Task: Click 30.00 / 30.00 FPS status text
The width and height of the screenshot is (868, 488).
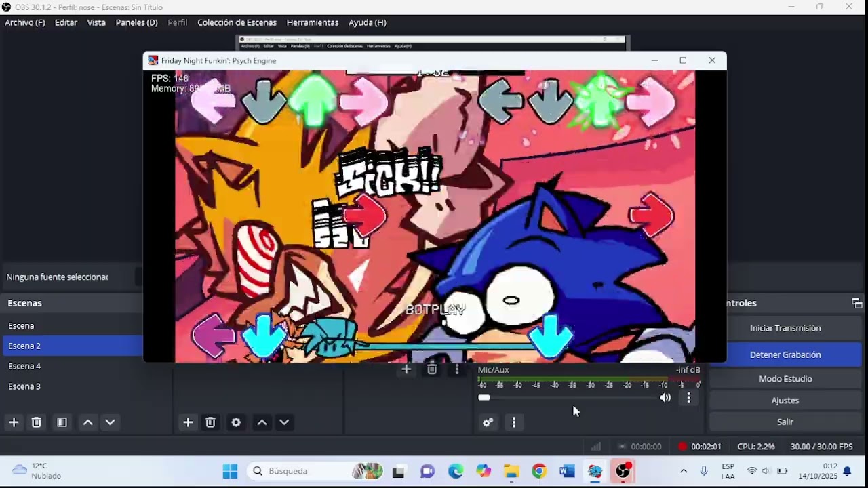Action: [821, 447]
